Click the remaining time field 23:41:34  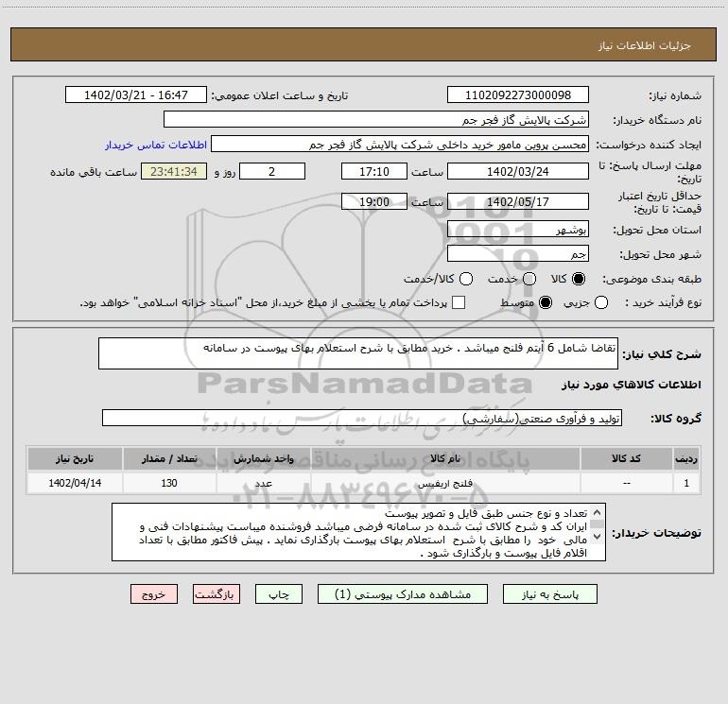pyautogui.click(x=174, y=171)
